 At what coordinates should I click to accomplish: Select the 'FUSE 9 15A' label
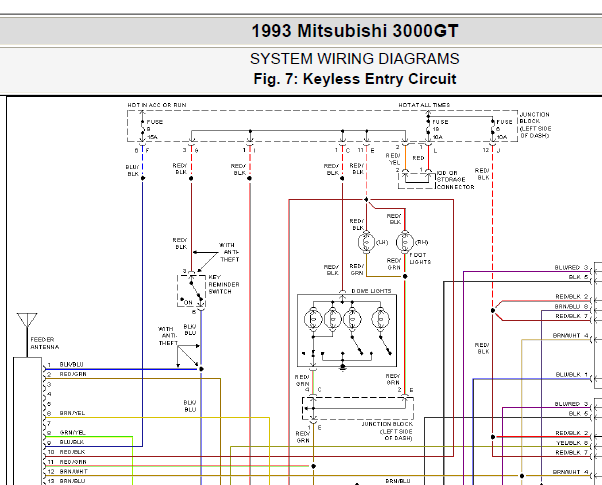coord(154,129)
